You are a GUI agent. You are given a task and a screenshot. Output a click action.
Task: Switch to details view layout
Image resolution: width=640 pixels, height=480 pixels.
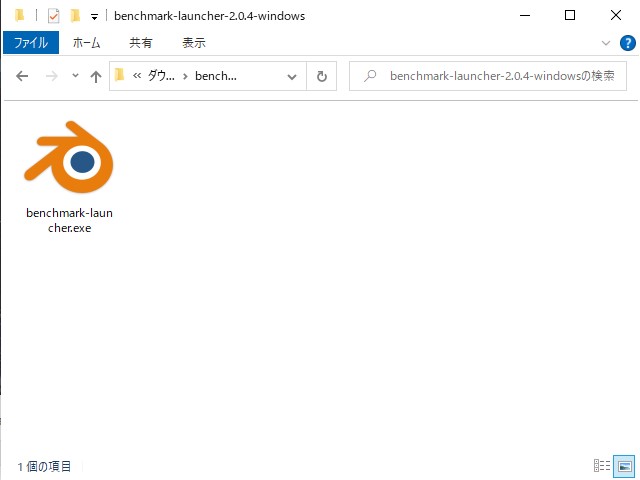(602, 465)
